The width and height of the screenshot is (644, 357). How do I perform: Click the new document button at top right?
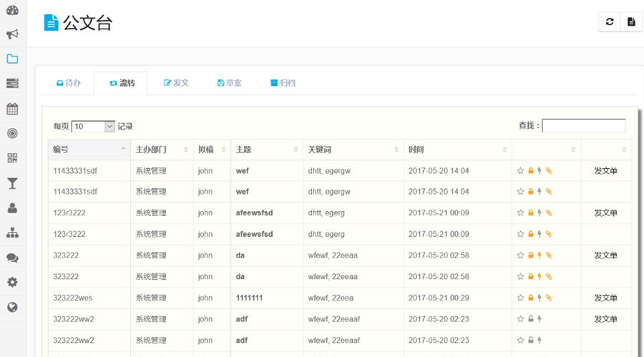pos(631,22)
